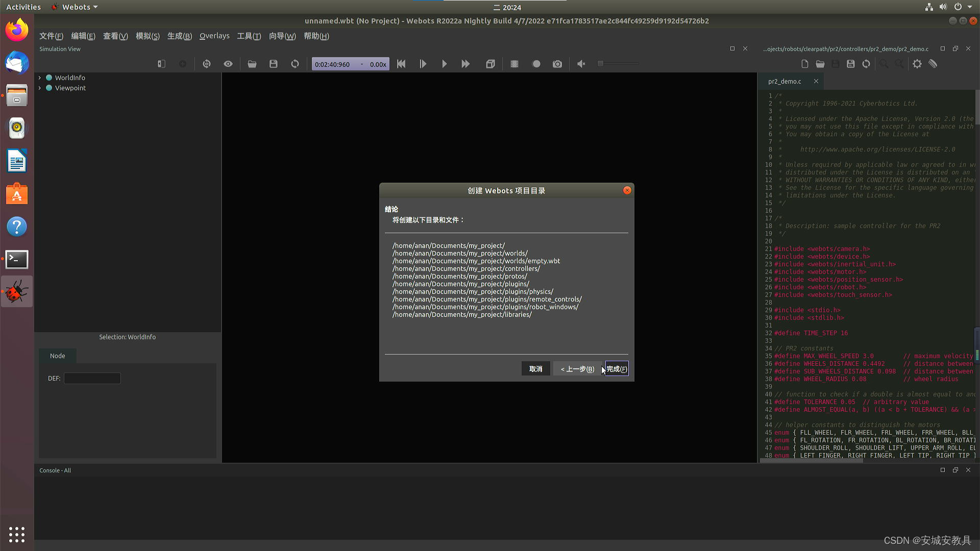Viewport: 980px width, 551px height.
Task: Step the simulation one frame forward
Action: (423, 64)
